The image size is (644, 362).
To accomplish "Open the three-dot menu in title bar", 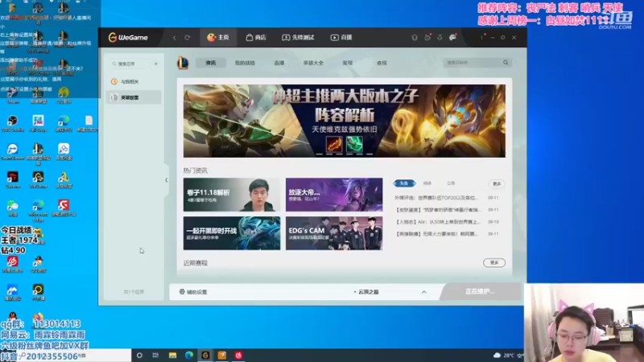I will click(481, 37).
